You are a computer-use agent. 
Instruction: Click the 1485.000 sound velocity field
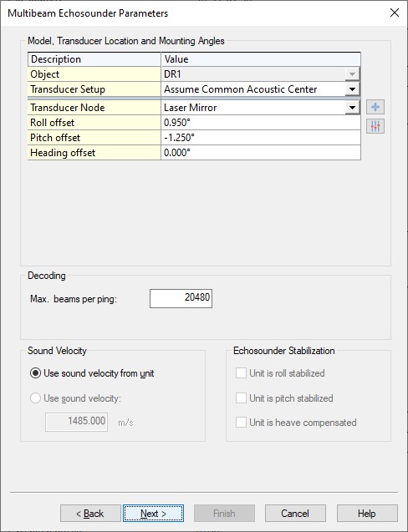(76, 422)
